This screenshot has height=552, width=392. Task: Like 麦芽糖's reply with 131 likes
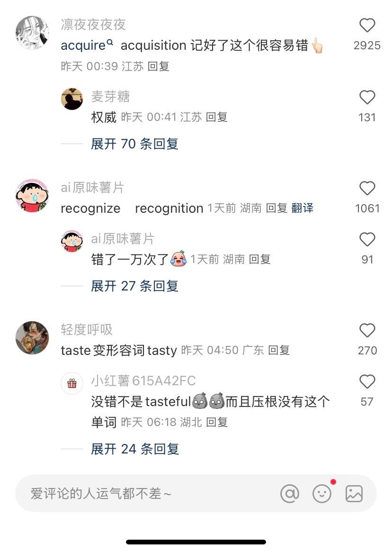pos(367,97)
